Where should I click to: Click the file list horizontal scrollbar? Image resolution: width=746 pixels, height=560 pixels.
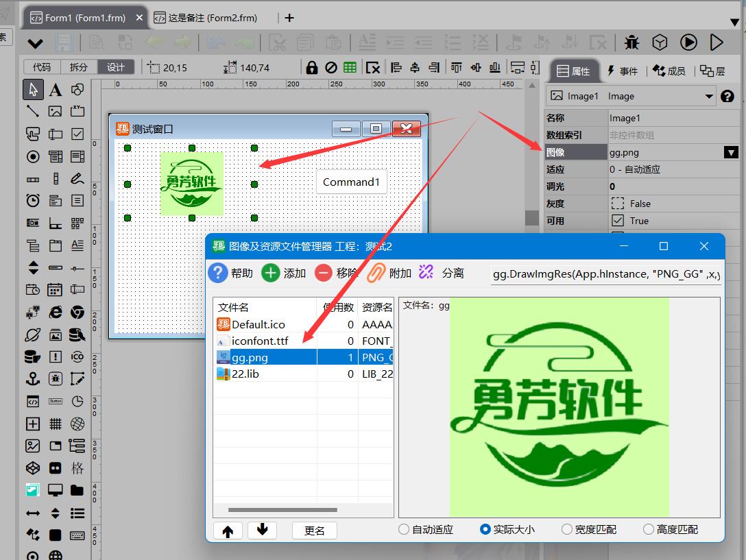pos(282,510)
